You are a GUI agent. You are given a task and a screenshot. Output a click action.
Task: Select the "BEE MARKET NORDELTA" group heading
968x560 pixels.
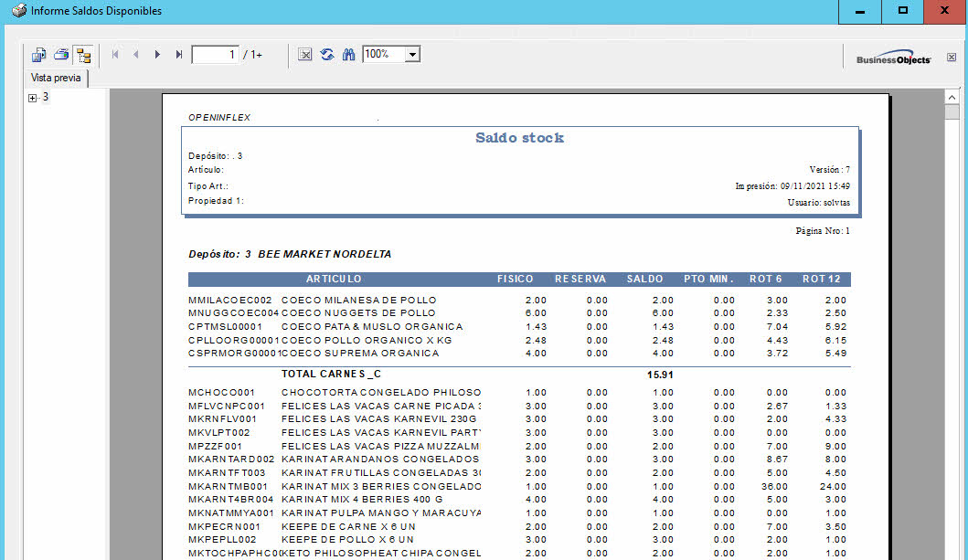coord(324,254)
